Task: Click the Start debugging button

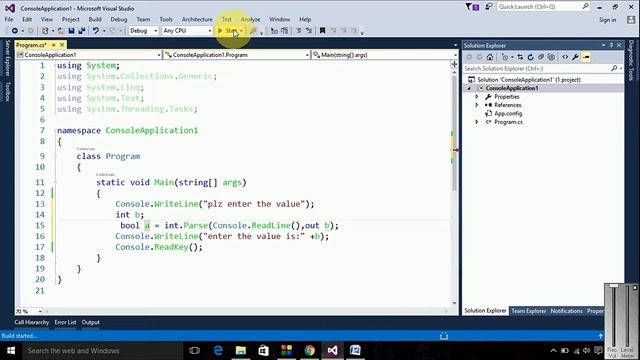Action: (228, 31)
